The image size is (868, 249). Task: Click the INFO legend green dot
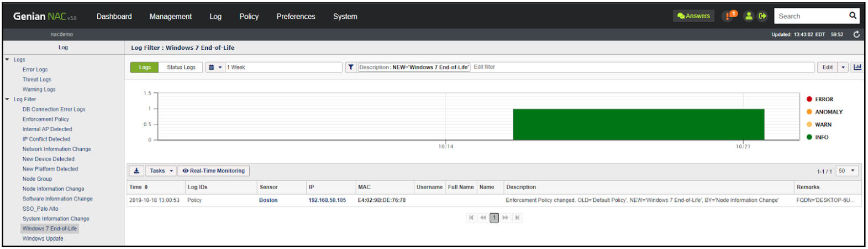pos(809,137)
